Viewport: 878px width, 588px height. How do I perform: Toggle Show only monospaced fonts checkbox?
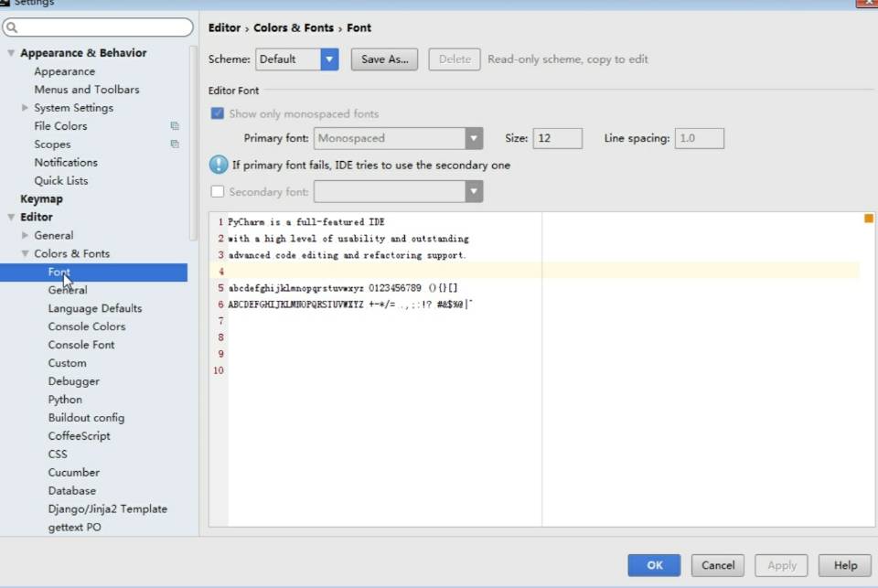pyautogui.click(x=218, y=113)
